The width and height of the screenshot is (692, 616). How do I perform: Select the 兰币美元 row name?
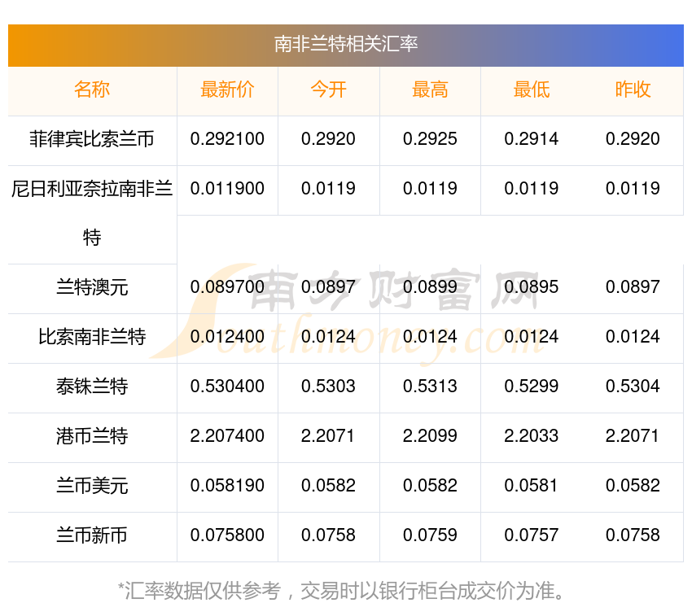point(92,486)
